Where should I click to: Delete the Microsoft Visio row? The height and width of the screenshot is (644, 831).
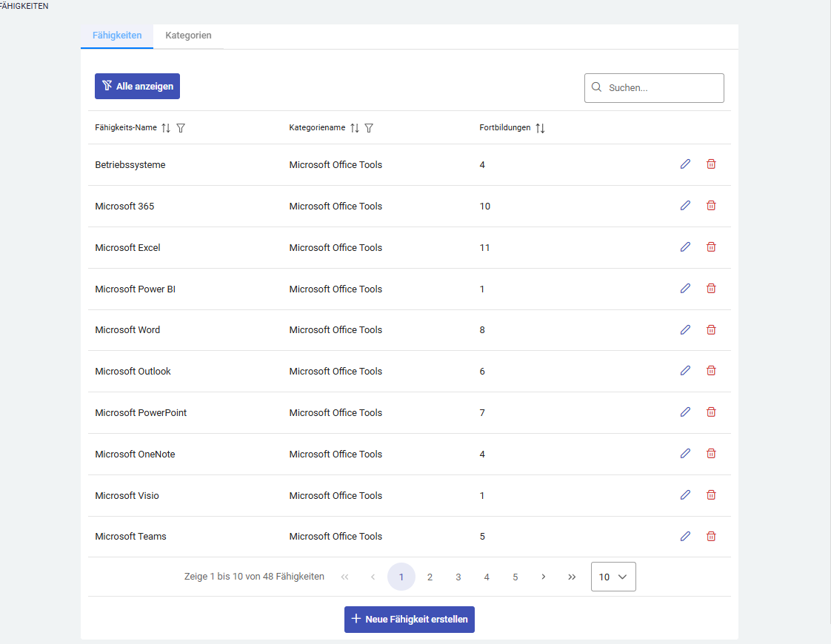tap(711, 495)
